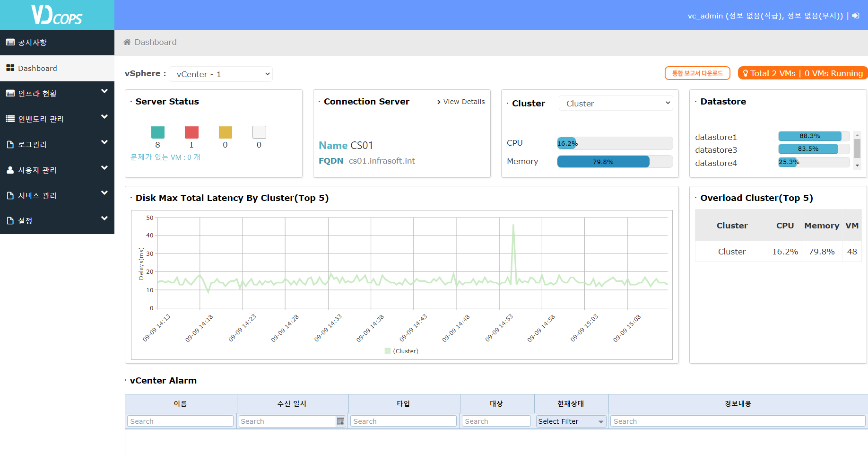The image size is (868, 454).
Task: Open 로그관리 menu label
Action: click(32, 144)
